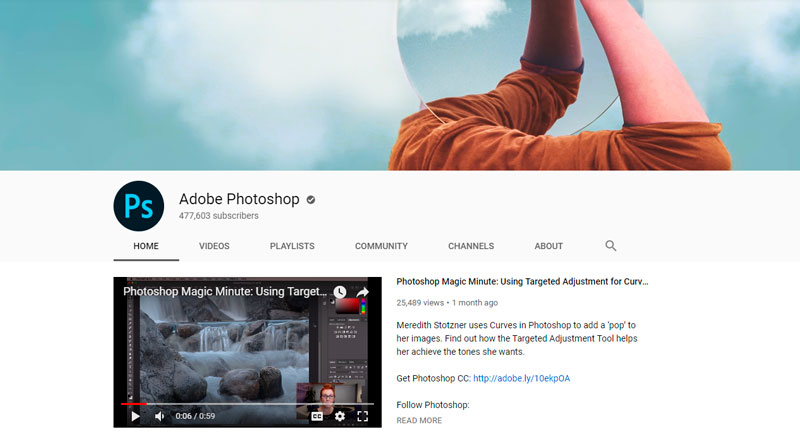The width and height of the screenshot is (800, 440).
Task: Click the Share arrow icon on video
Action: (x=362, y=292)
